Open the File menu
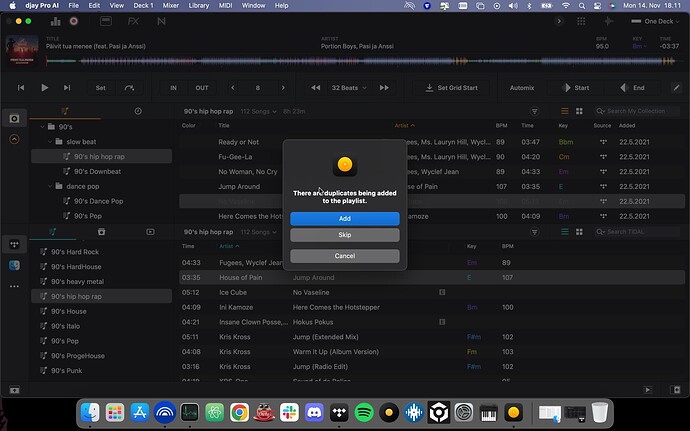 (73, 5)
